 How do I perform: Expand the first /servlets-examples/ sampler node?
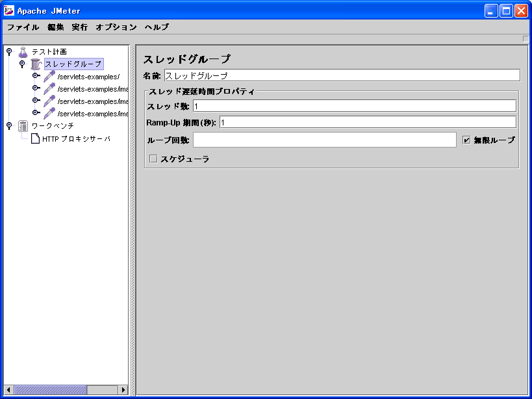(35, 76)
